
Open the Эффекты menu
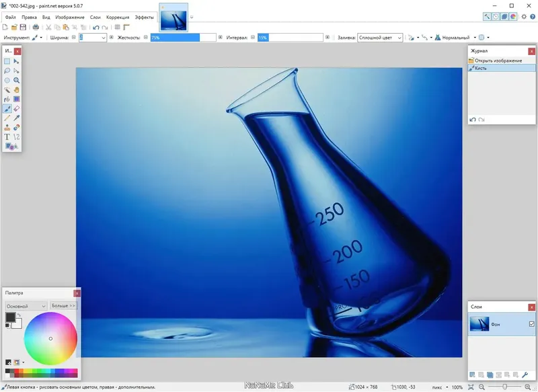pyautogui.click(x=144, y=17)
